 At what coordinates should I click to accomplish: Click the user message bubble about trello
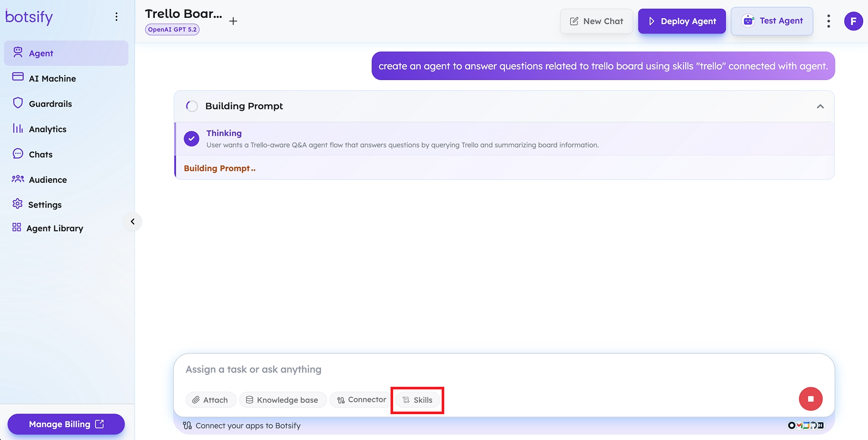pyautogui.click(x=603, y=66)
